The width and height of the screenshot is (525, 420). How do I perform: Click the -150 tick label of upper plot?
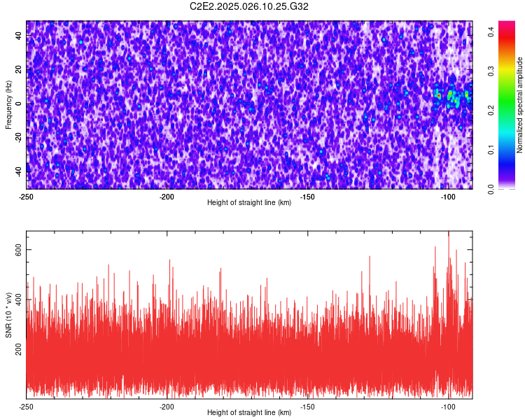(307, 197)
